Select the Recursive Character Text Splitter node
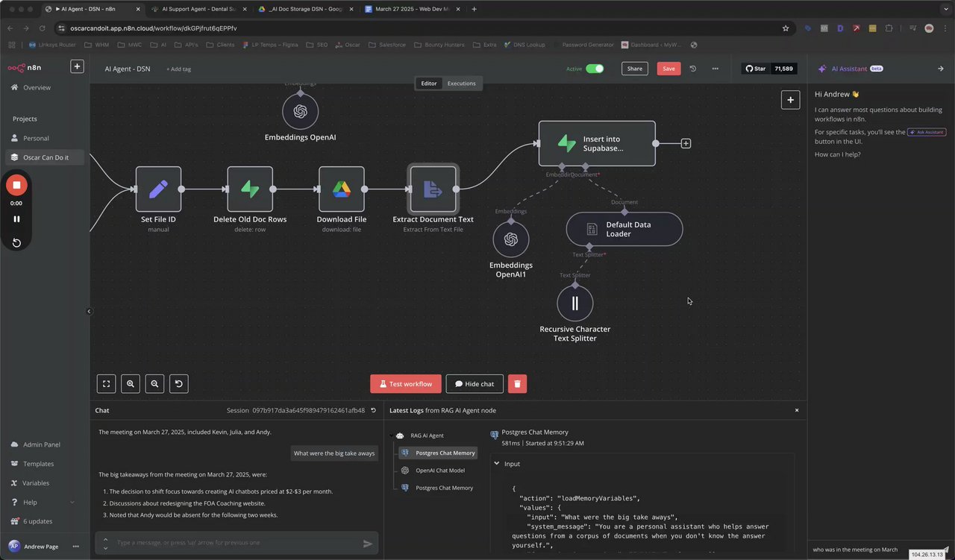 pos(575,303)
